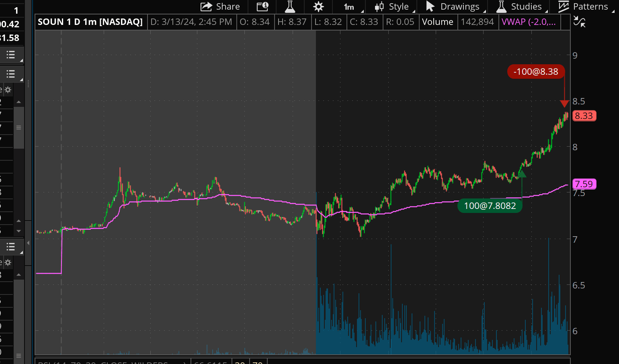Click the volume value 142,894
This screenshot has width=619, height=364.
click(x=478, y=22)
